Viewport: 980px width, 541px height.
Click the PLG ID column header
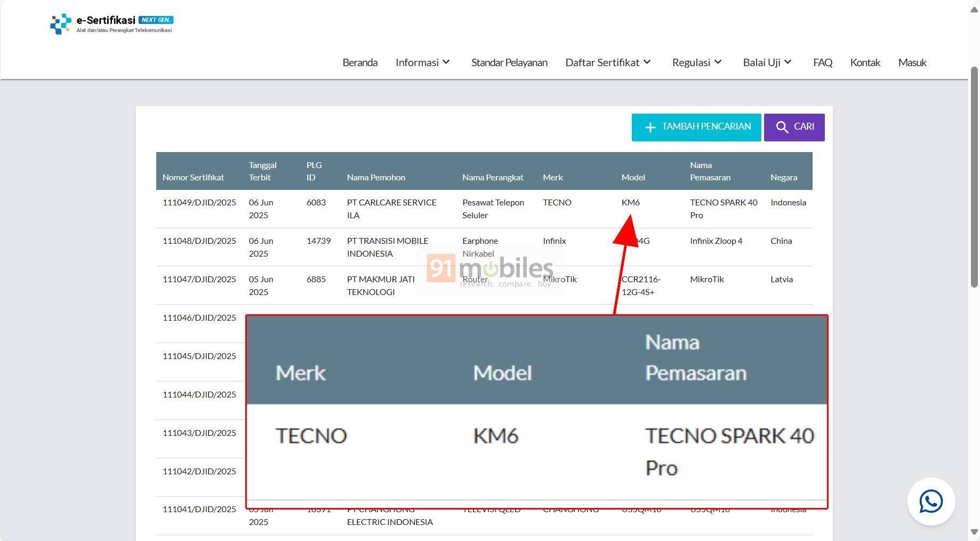tap(314, 171)
